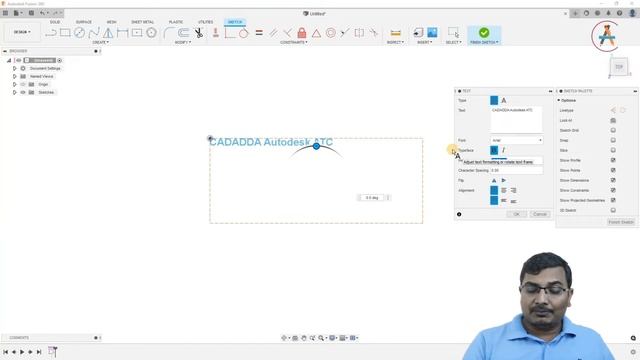Open the Measure tool under Inspect
Image resolution: width=640 pixels, height=360 pixels.
pyautogui.click(x=395, y=33)
